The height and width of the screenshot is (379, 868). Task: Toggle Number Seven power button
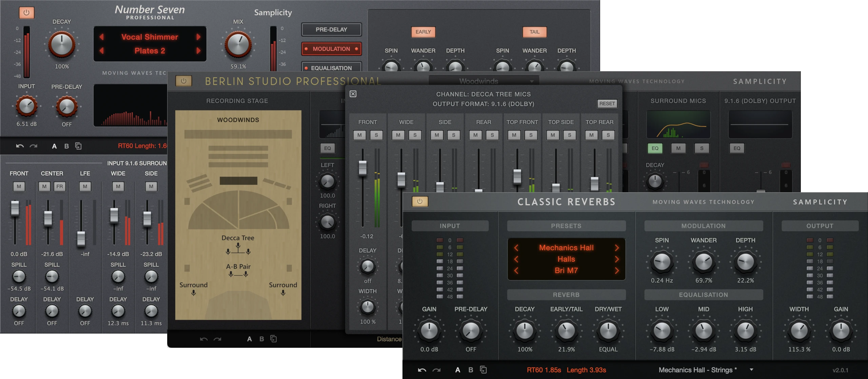pos(26,13)
